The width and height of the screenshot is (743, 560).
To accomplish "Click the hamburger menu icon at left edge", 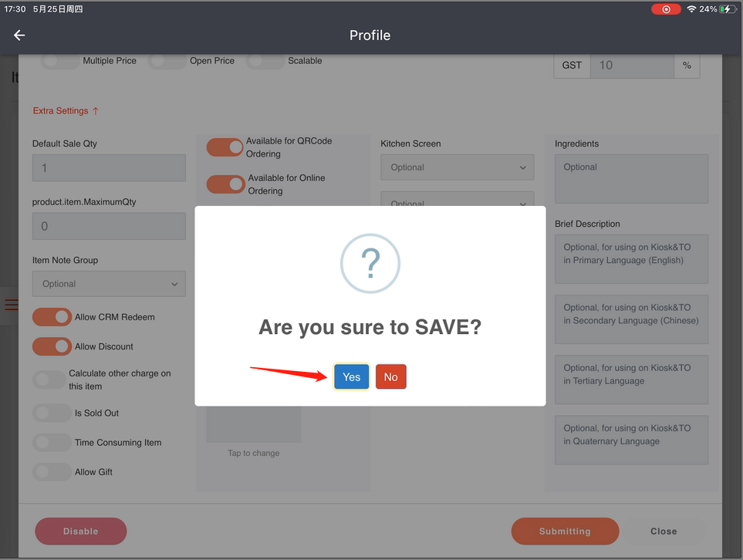I will pyautogui.click(x=11, y=305).
